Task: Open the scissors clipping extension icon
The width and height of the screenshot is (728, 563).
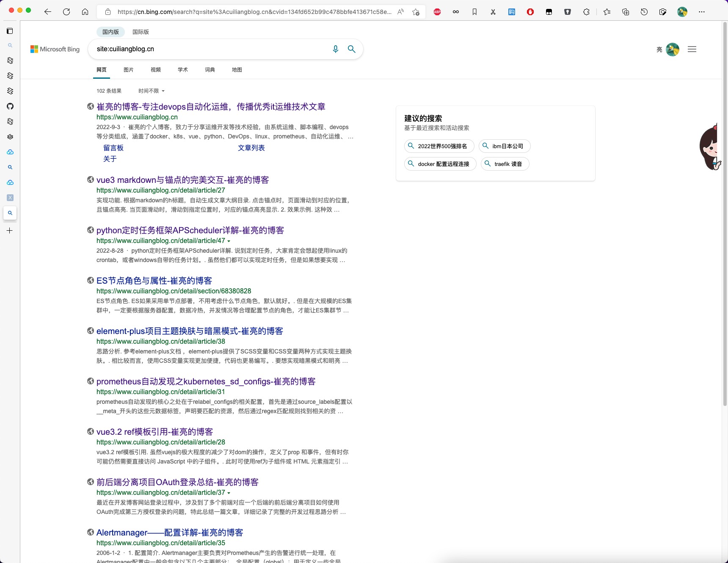Action: coord(493,12)
